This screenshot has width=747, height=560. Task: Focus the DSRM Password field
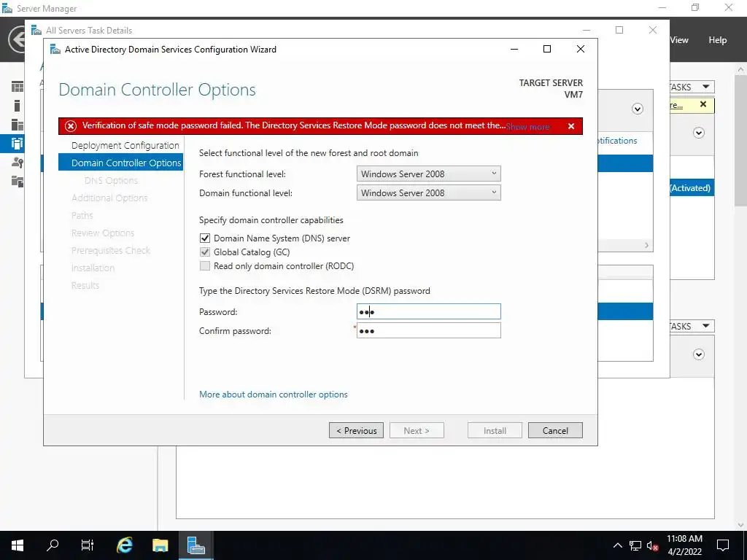(429, 311)
